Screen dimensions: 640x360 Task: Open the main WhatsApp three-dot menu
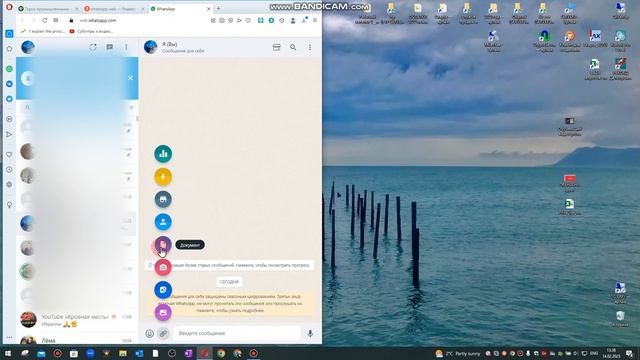coord(126,47)
